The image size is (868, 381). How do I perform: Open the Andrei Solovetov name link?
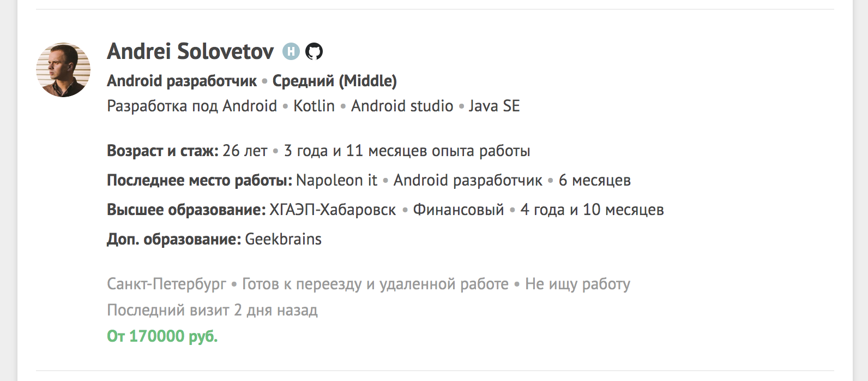pyautogui.click(x=190, y=51)
